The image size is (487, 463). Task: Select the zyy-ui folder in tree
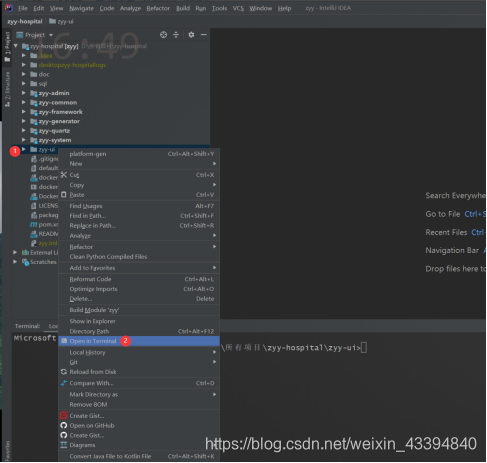click(x=47, y=149)
